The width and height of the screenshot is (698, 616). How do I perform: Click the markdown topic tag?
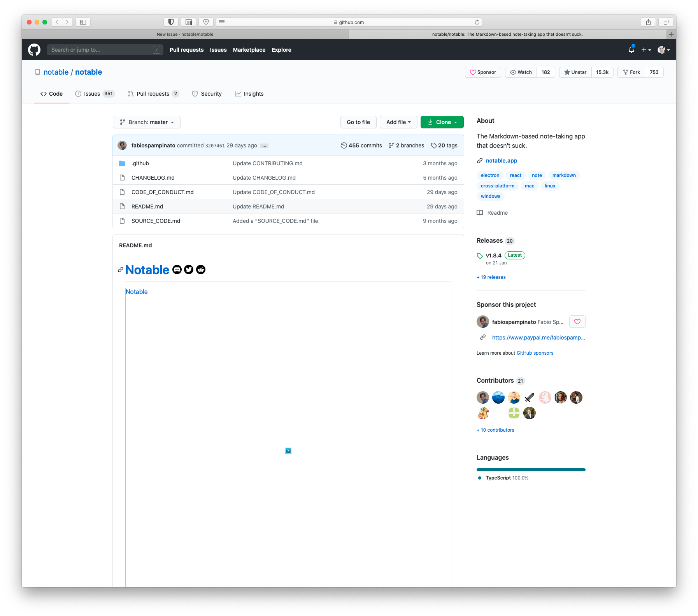coord(564,175)
